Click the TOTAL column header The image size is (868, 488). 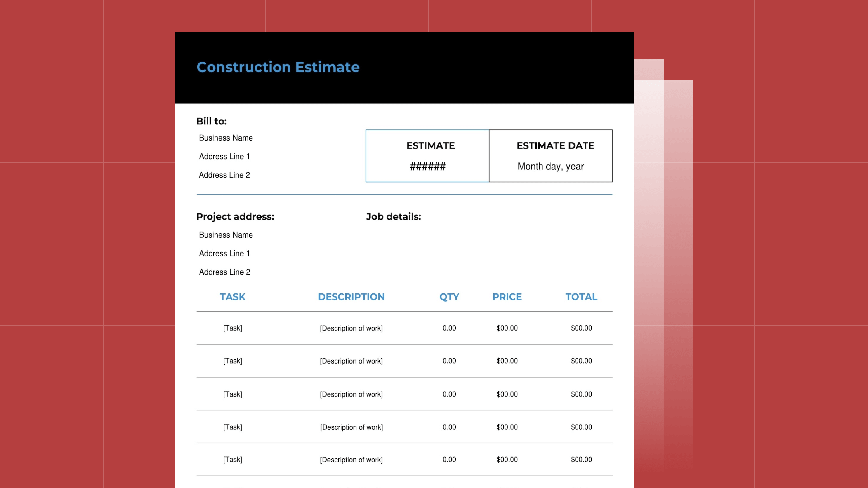click(x=581, y=297)
